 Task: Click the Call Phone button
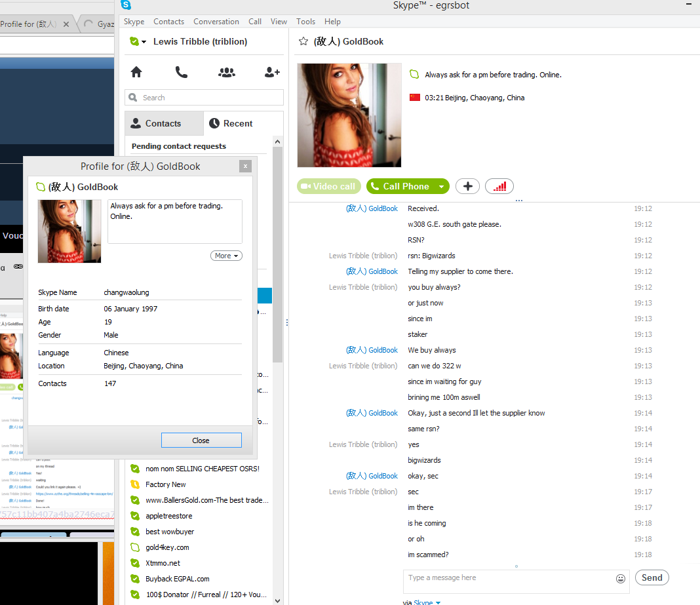pos(400,186)
